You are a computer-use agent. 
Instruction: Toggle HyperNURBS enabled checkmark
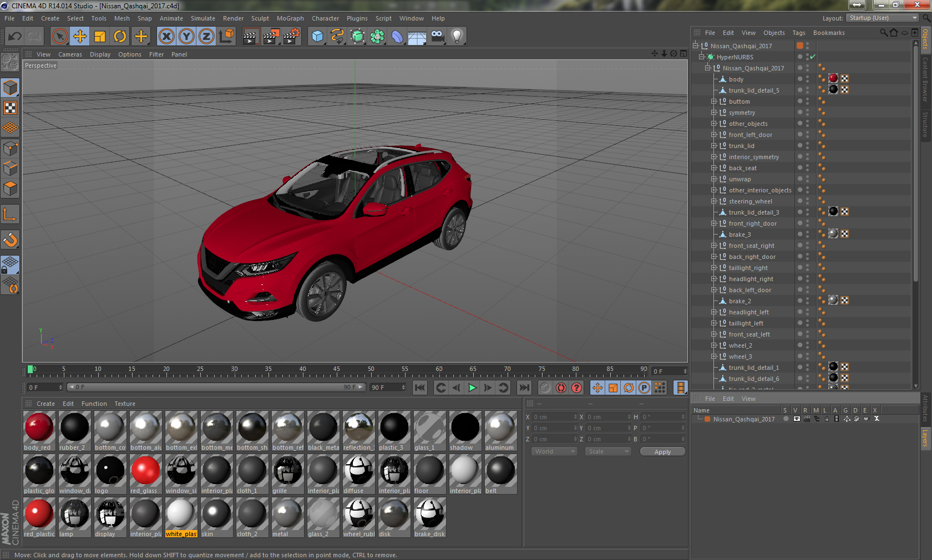813,57
